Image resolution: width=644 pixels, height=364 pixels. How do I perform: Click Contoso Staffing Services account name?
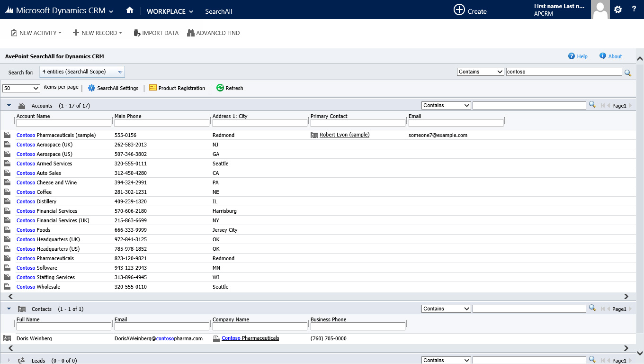point(45,277)
